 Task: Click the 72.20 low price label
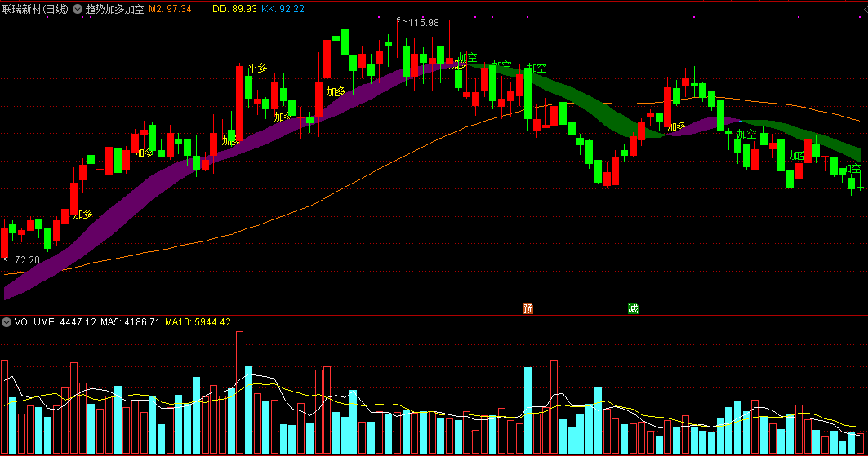pyautogui.click(x=27, y=259)
